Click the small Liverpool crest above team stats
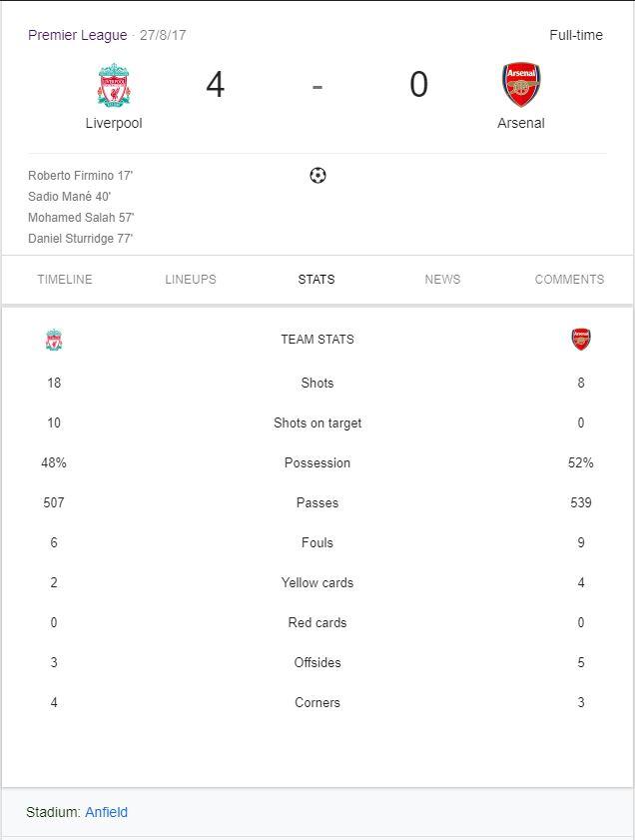Screen dimensions: 635x840 (54, 341)
